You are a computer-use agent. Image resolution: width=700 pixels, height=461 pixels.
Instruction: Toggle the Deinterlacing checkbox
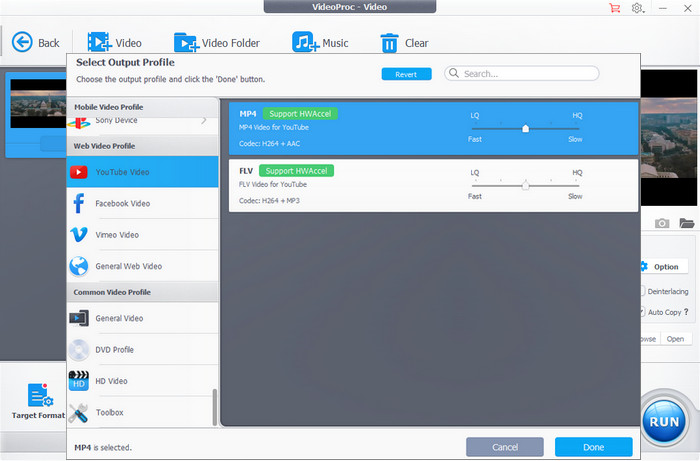point(643,291)
